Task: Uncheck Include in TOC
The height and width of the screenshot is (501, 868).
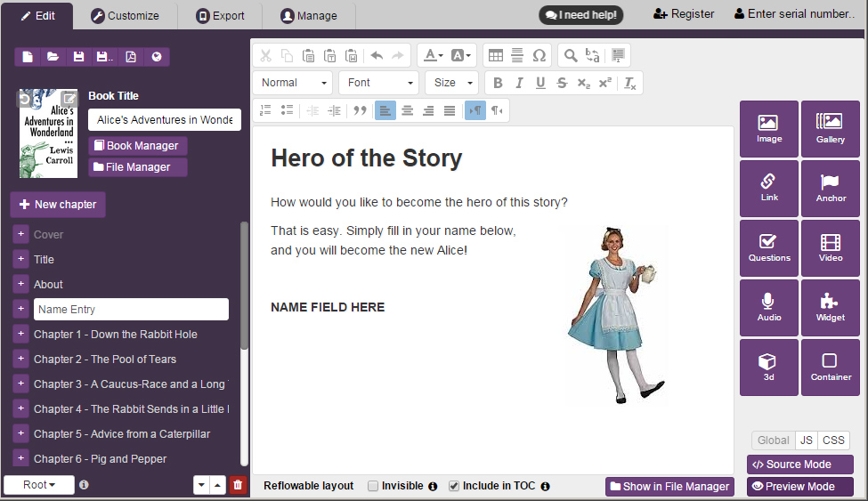Action: coord(454,486)
